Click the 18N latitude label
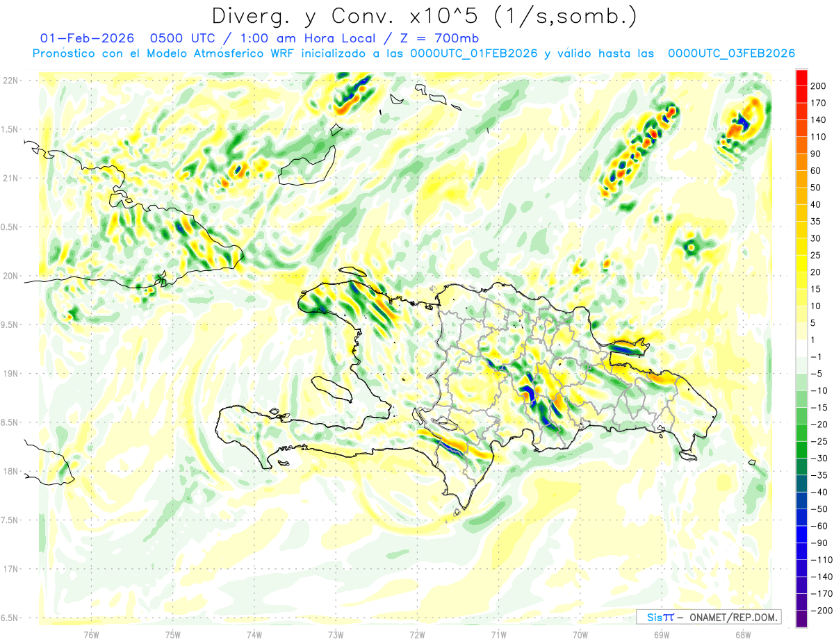The width and height of the screenshot is (834, 644). click(10, 471)
